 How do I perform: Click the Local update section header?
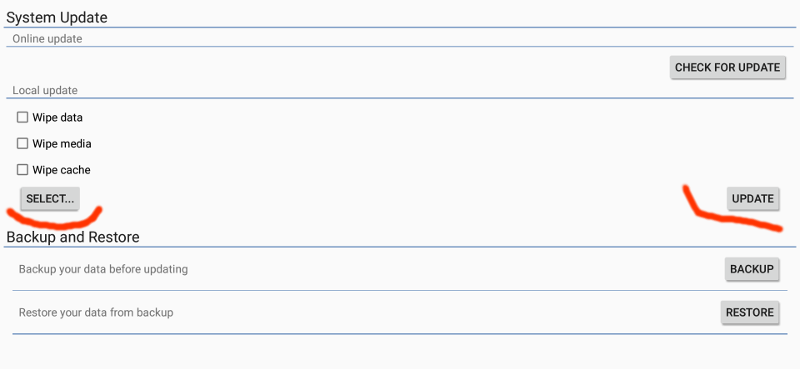pos(45,90)
